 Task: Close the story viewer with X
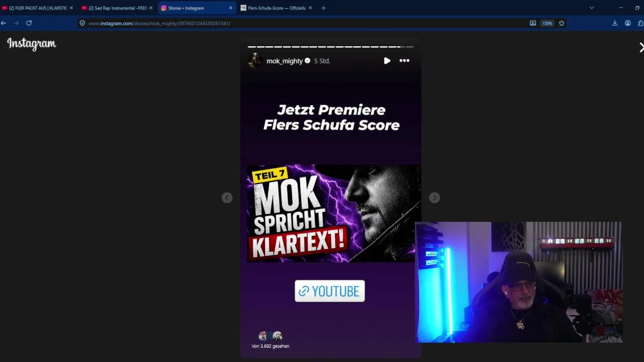[x=641, y=48]
